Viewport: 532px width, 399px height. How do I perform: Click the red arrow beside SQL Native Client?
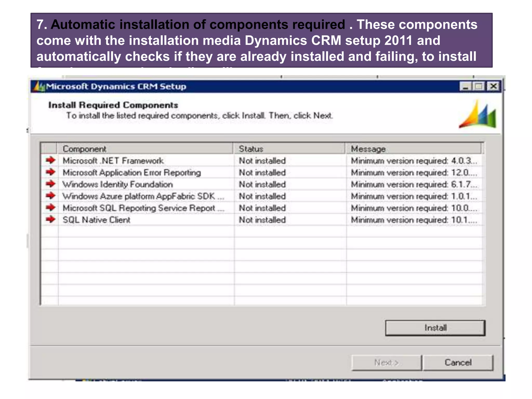click(50, 220)
